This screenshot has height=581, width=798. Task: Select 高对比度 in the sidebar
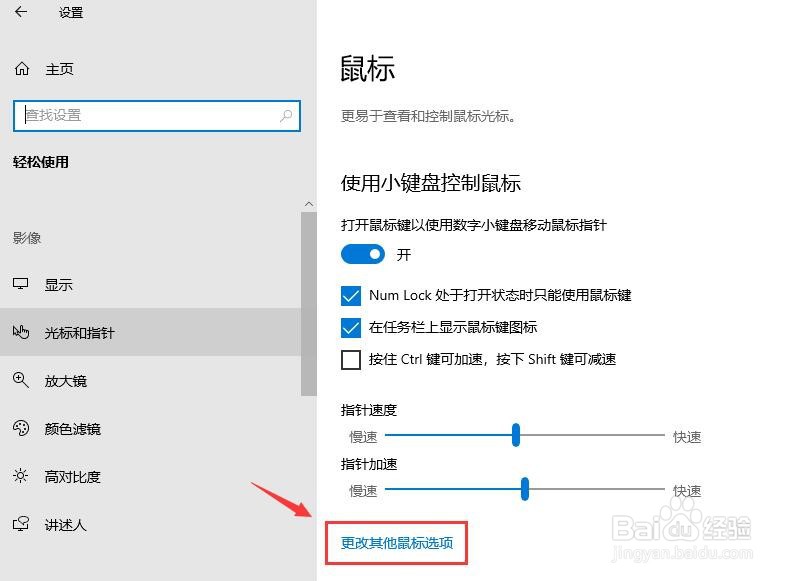tap(151, 476)
